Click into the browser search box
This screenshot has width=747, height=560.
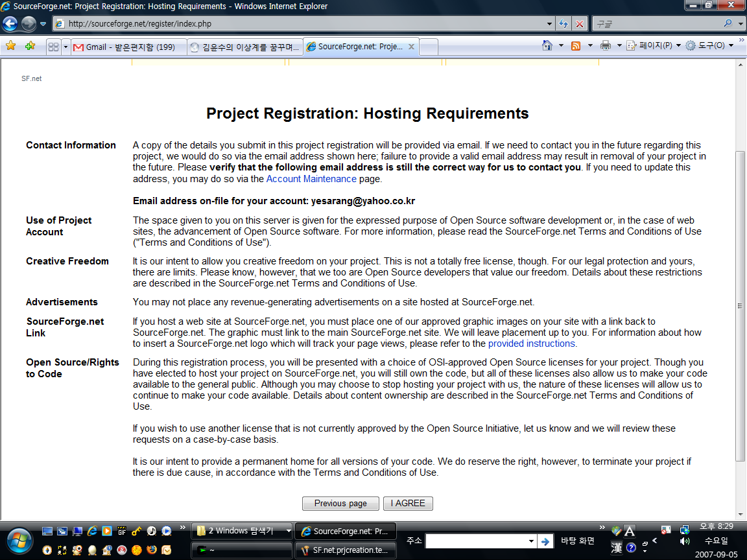658,23
